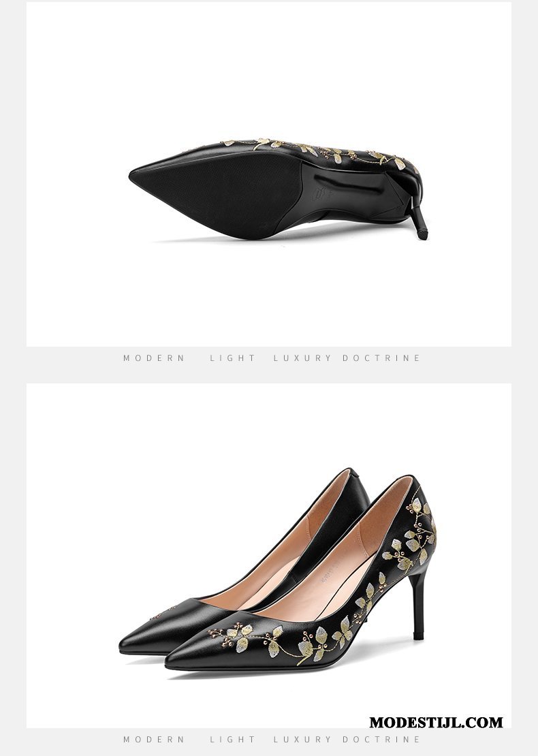Open the MODESTIJL.COM watermark link
This screenshot has height=756, width=538.
coord(436,722)
